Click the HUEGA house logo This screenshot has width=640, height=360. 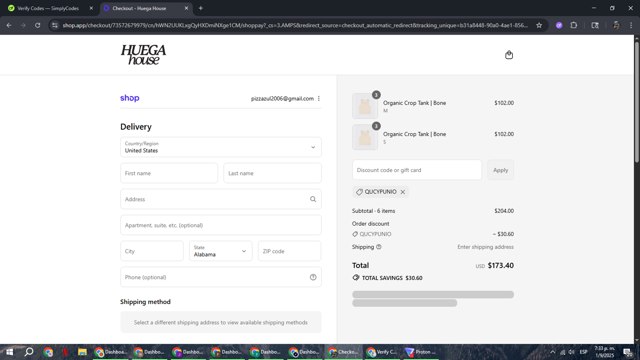(143, 55)
